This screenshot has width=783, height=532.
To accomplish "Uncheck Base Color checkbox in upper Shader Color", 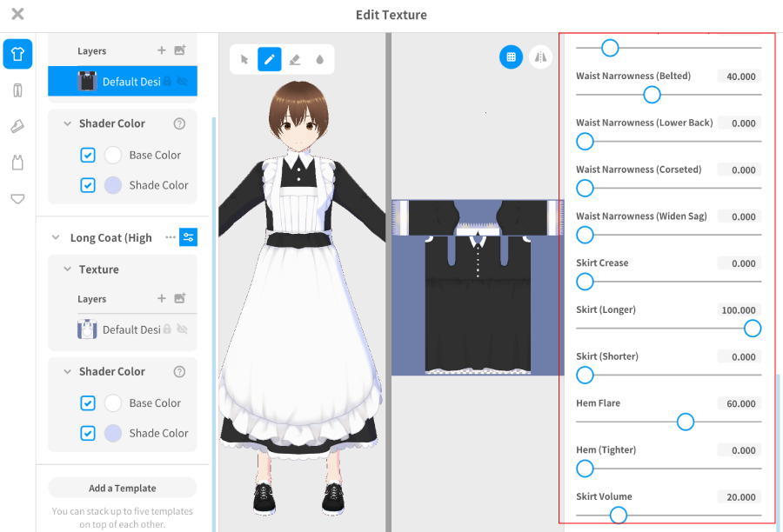I will click(x=88, y=155).
